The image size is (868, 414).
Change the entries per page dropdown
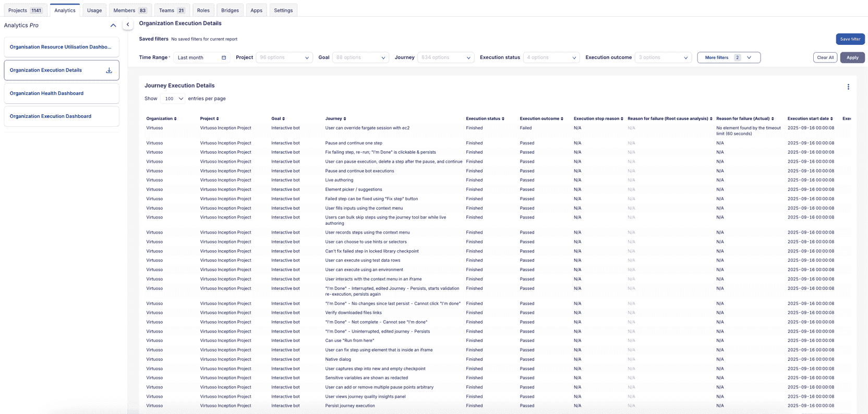click(173, 99)
